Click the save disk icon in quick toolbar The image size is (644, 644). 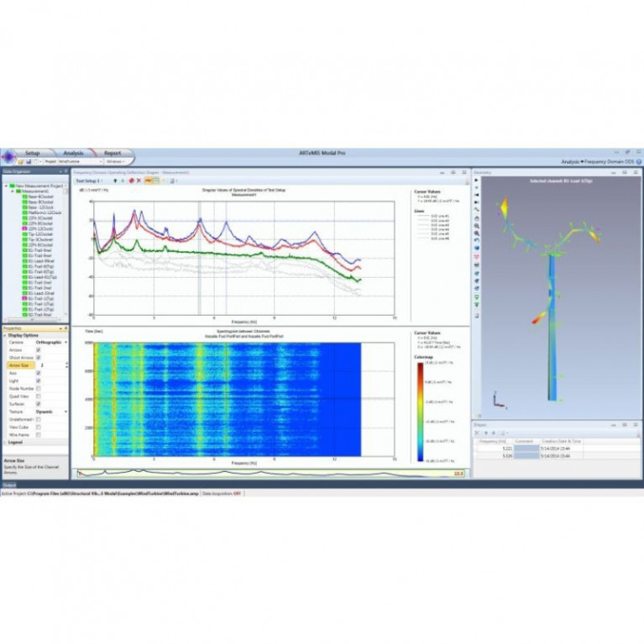(x=28, y=161)
